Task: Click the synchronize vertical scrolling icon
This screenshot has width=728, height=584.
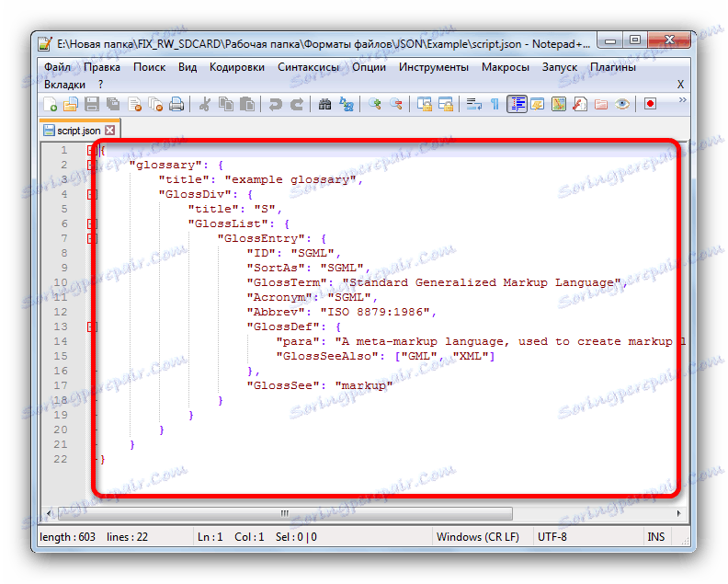Action: [424, 104]
